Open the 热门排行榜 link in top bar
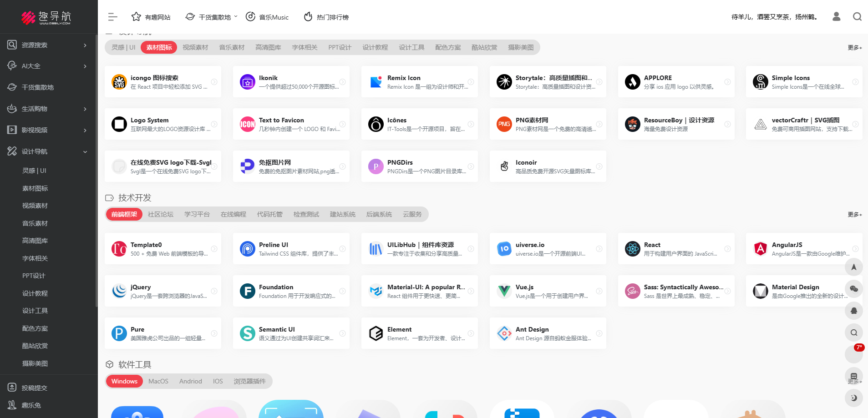This screenshot has width=868, height=418. [326, 17]
